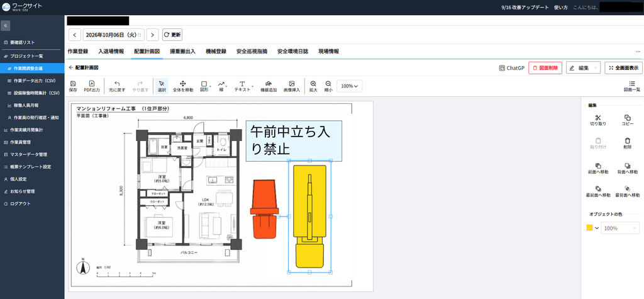The image size is (644, 299).
Task: Zoom in with the 拡大 icon
Action: coord(313,86)
